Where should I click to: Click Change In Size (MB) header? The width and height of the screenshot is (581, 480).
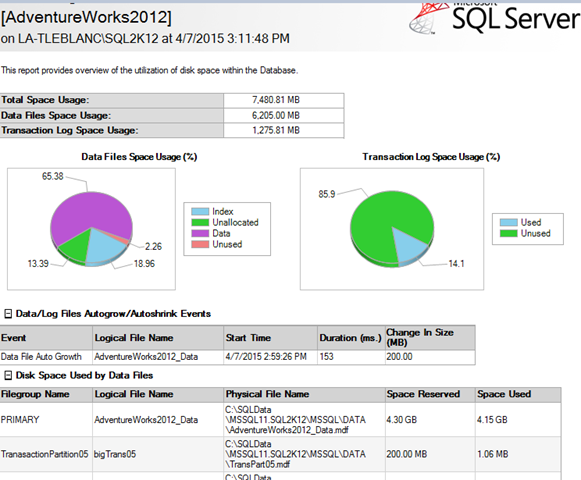430,338
